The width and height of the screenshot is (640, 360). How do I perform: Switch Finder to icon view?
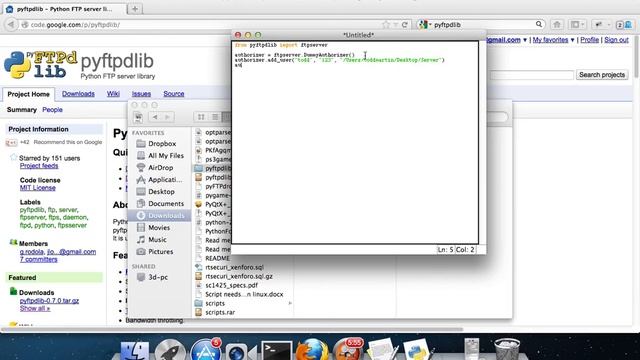pyautogui.click(x=201, y=117)
